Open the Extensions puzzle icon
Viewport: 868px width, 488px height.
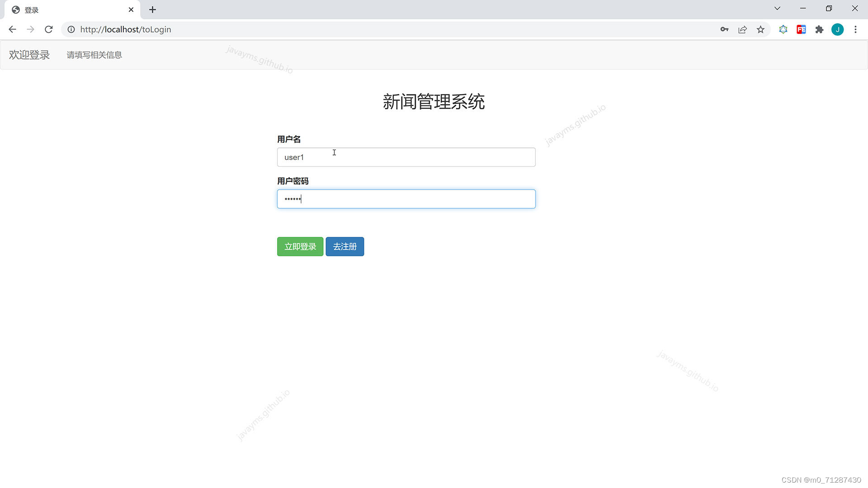[x=819, y=29]
